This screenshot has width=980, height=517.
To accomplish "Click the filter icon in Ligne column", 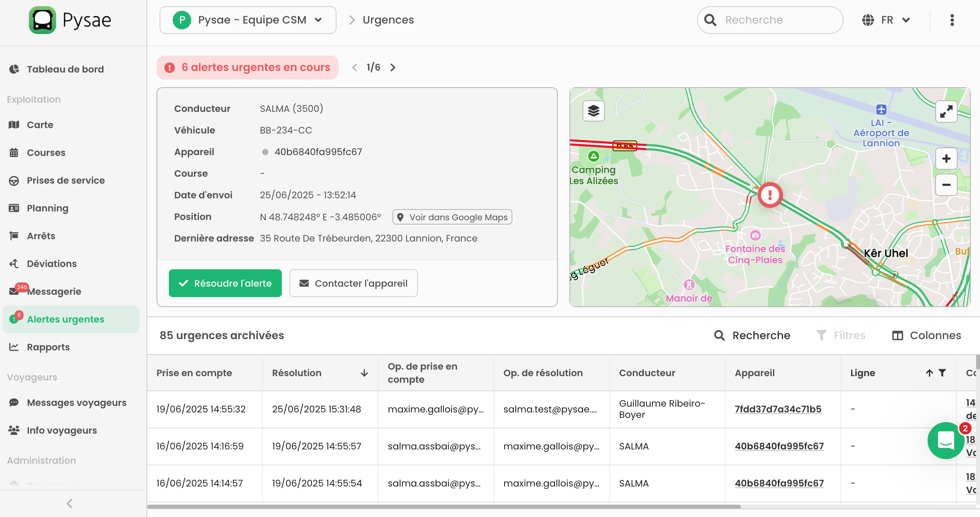I will [x=942, y=373].
